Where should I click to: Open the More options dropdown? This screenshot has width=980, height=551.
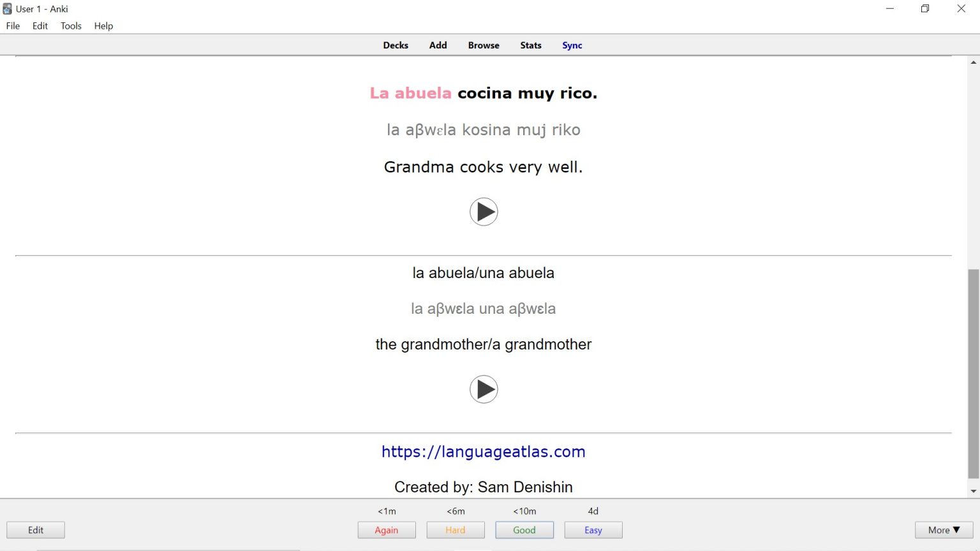click(943, 529)
